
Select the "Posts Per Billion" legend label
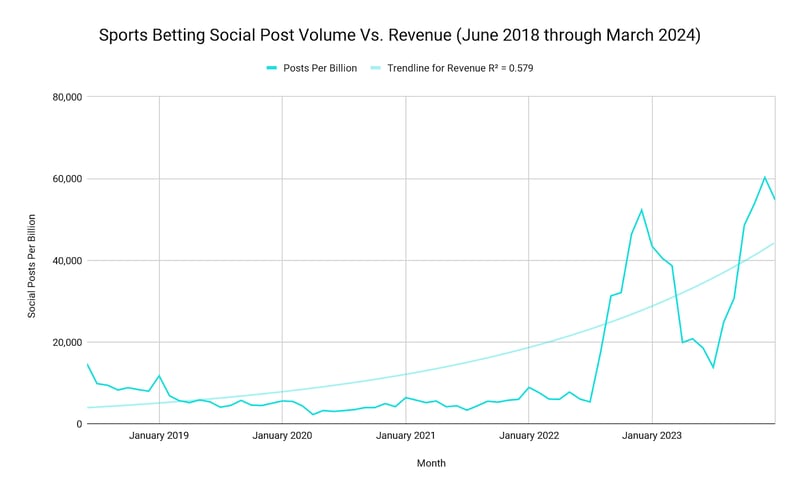point(320,68)
